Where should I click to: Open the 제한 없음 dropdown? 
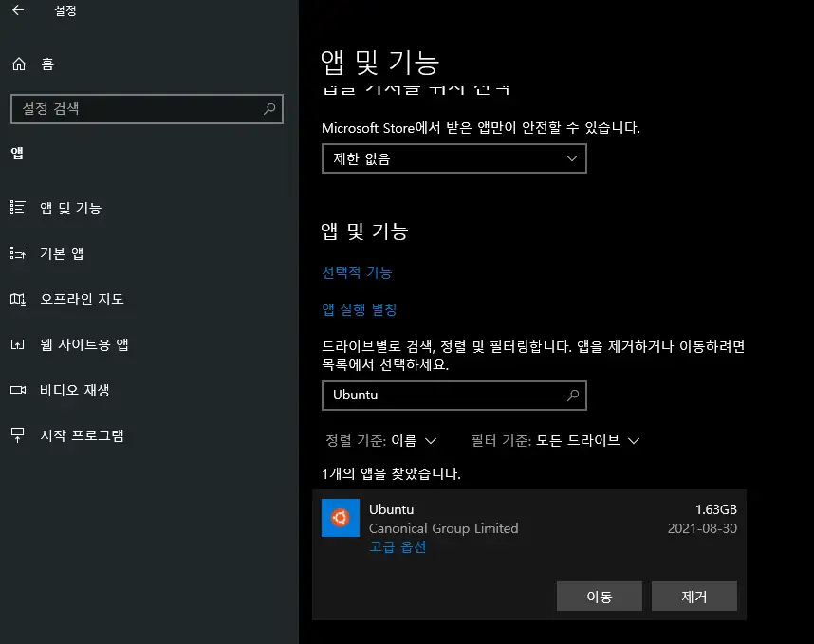click(x=454, y=158)
